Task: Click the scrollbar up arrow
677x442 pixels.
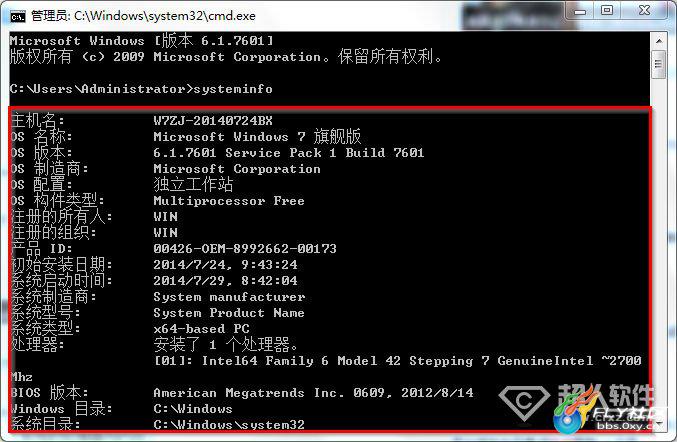Action: [658, 41]
